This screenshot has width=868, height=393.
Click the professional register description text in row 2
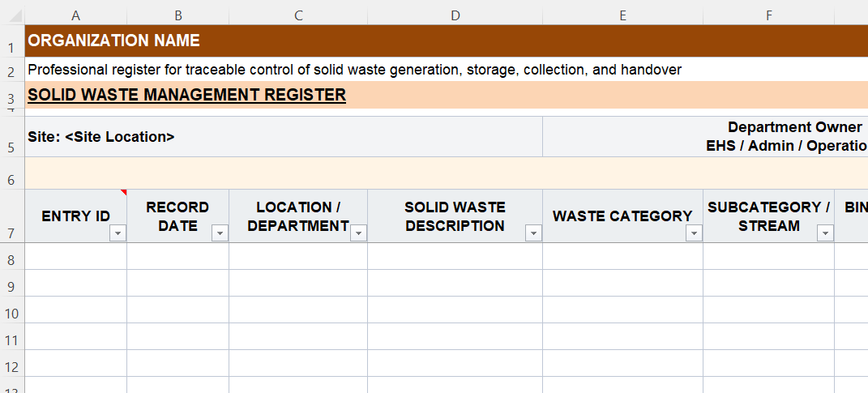coord(354,70)
